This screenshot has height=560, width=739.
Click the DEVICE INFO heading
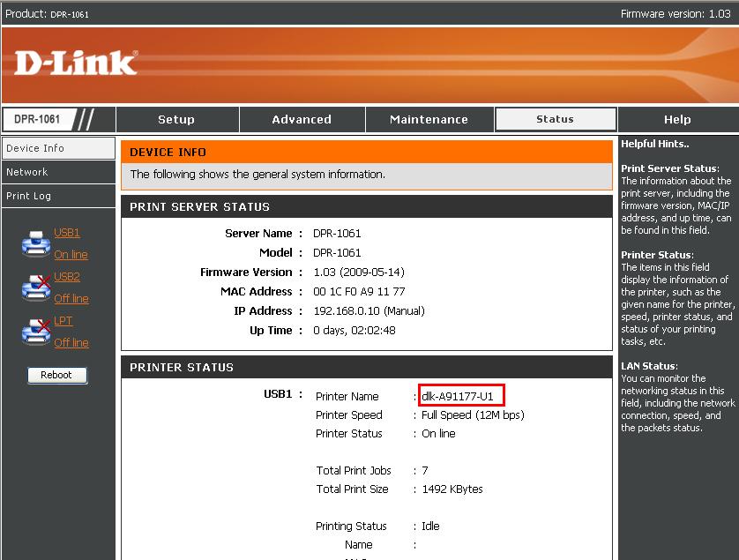point(168,153)
